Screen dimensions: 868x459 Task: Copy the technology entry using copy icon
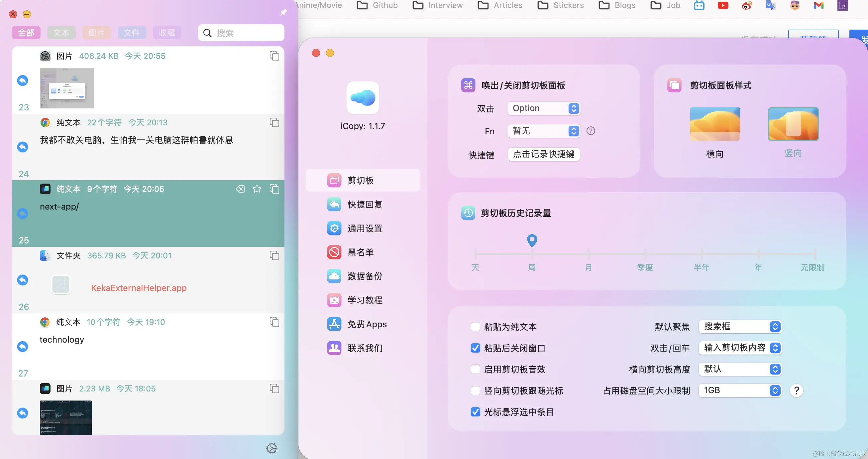point(274,322)
